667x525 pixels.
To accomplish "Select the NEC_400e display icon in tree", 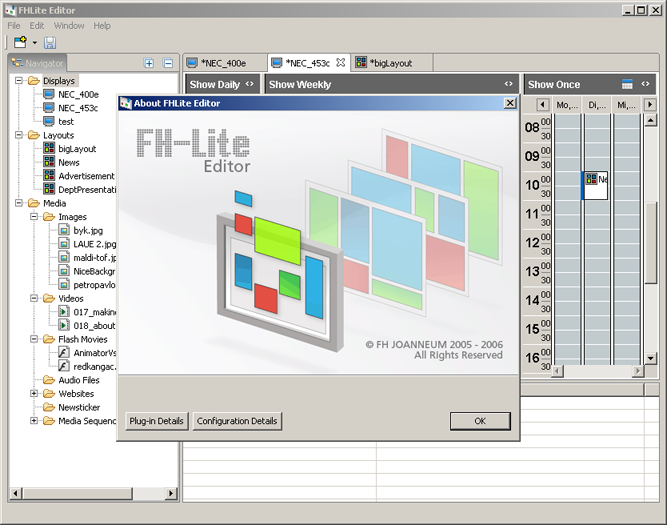I will click(49, 94).
